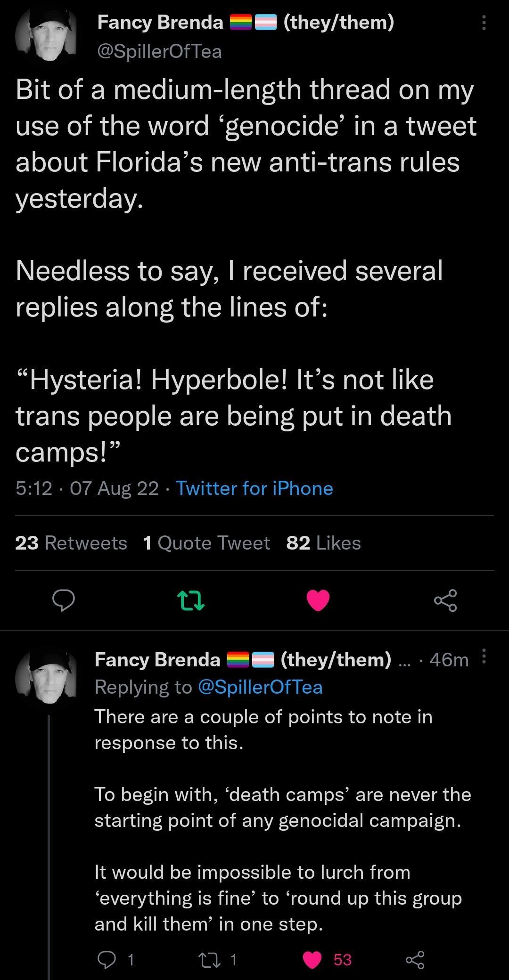View the 23 Retweets list
Image resolution: width=509 pixels, height=980 pixels.
coord(71,543)
